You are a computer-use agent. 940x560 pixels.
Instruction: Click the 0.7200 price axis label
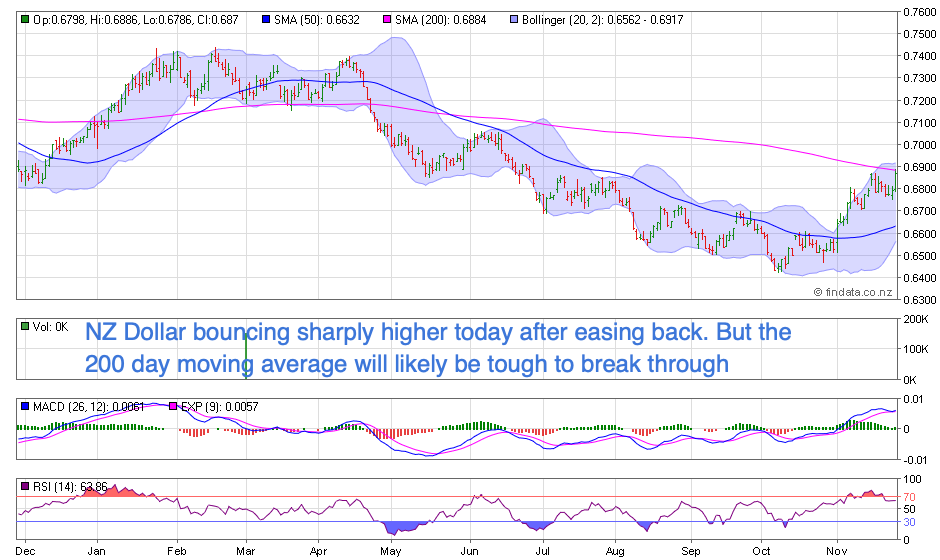920,100
